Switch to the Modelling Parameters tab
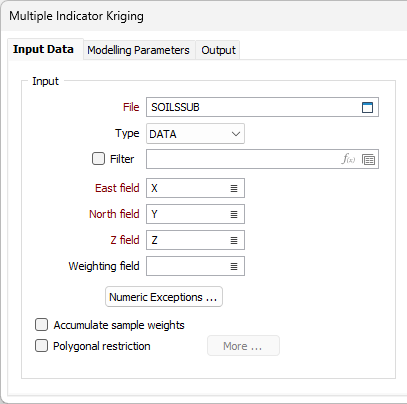This screenshot has width=407, height=404. [139, 50]
